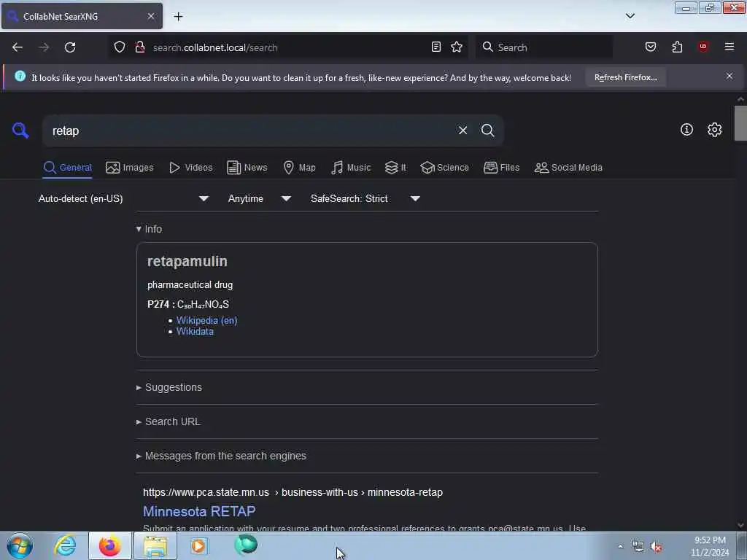Open the uBlock Origin extension icon
747x560 pixels.
[703, 47]
